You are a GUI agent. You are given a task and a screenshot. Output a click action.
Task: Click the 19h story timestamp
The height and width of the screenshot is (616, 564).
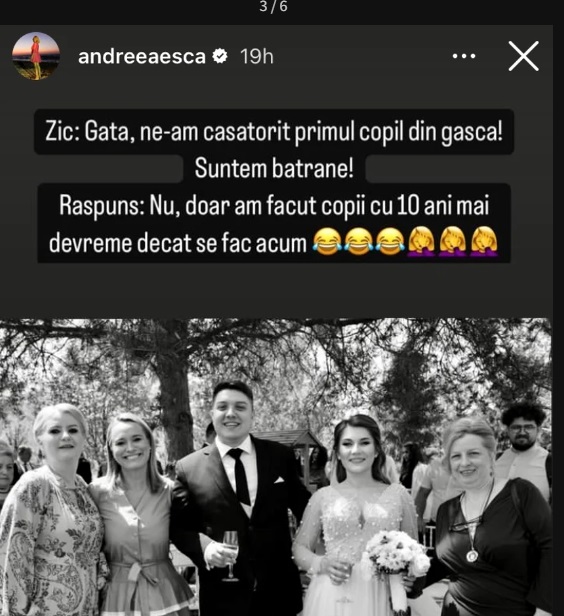[257, 57]
